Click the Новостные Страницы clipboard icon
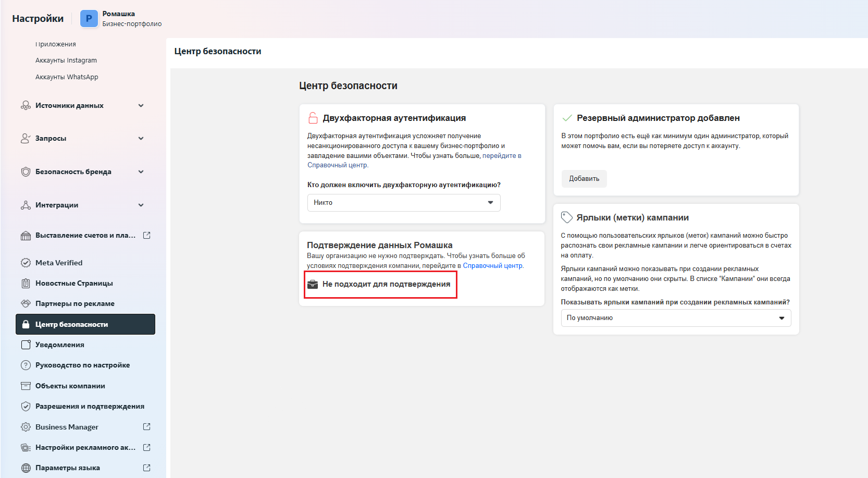This screenshot has width=868, height=478. tap(26, 283)
